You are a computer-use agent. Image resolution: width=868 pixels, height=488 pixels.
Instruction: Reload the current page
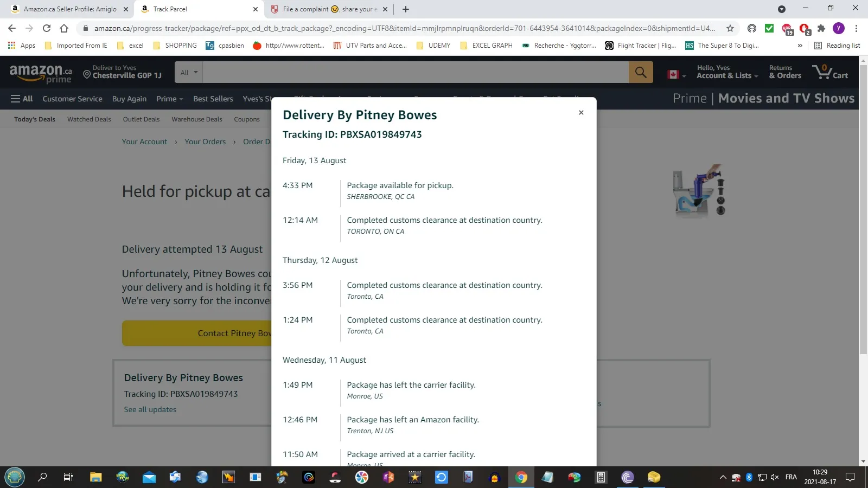click(x=47, y=28)
